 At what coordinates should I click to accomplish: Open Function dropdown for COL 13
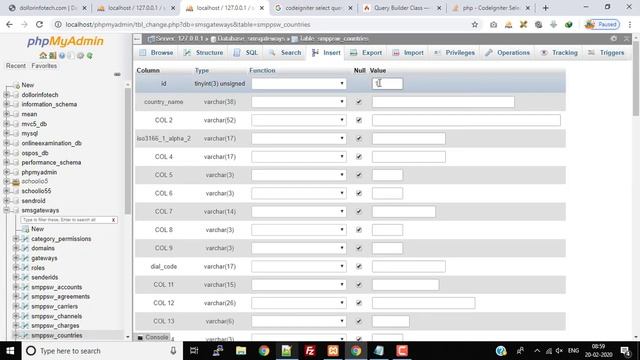[x=299, y=321]
